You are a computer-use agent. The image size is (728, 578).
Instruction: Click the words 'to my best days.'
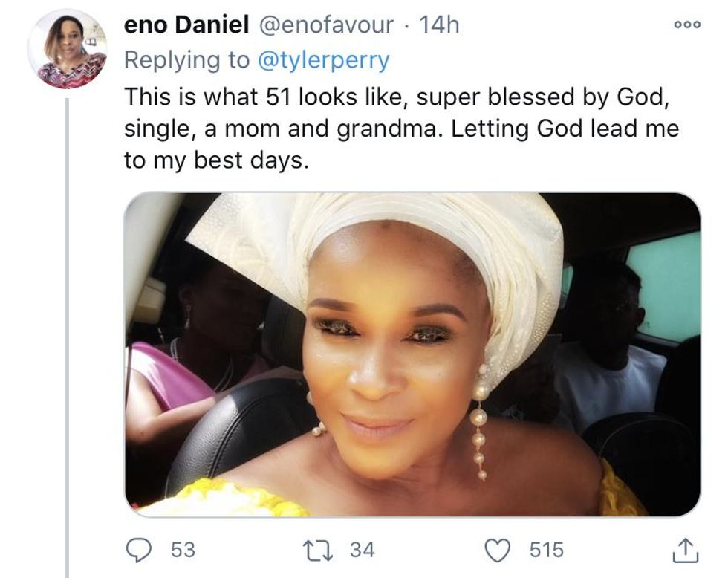click(215, 160)
